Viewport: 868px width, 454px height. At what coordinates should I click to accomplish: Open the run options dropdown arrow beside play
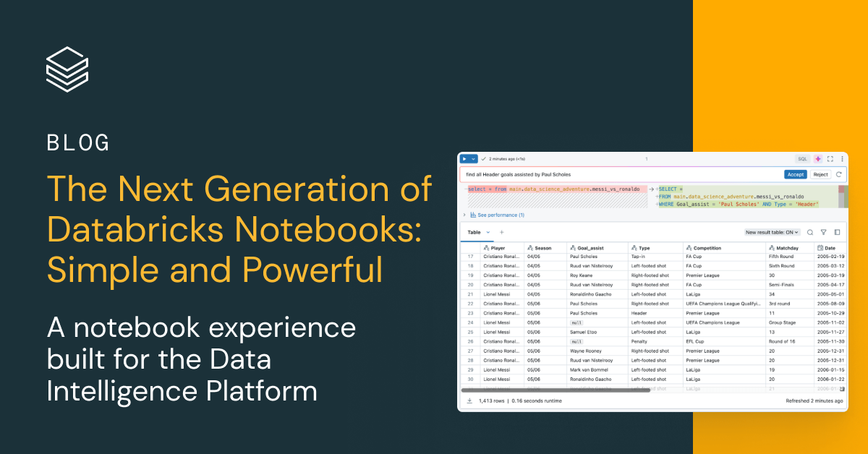pos(473,158)
